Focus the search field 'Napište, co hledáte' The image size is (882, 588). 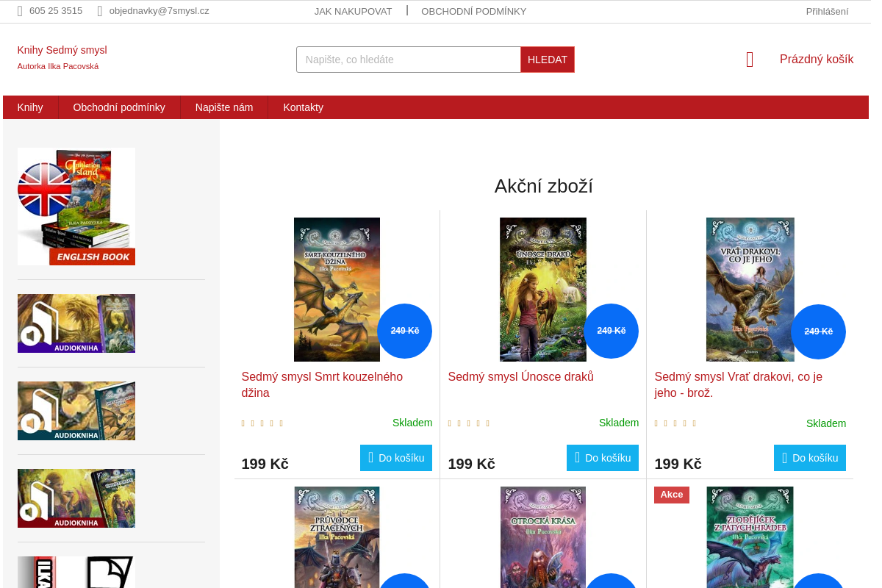click(408, 60)
